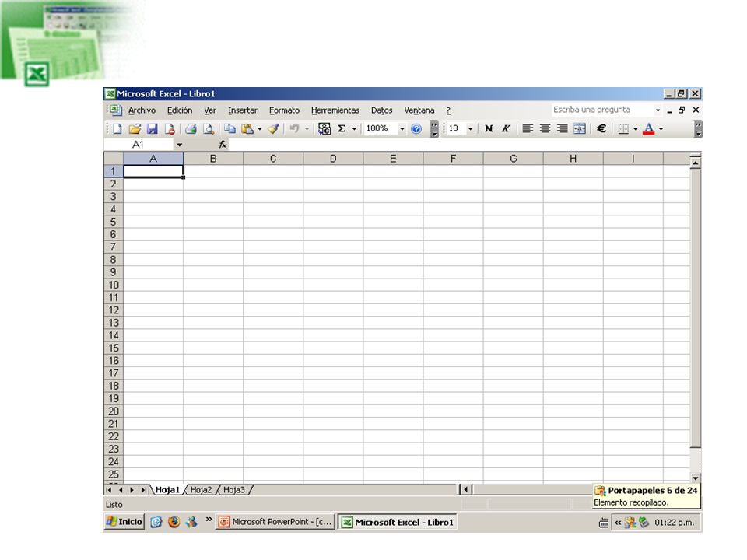The height and width of the screenshot is (560, 747).
Task: Open the Insertar menu
Action: tap(243, 110)
